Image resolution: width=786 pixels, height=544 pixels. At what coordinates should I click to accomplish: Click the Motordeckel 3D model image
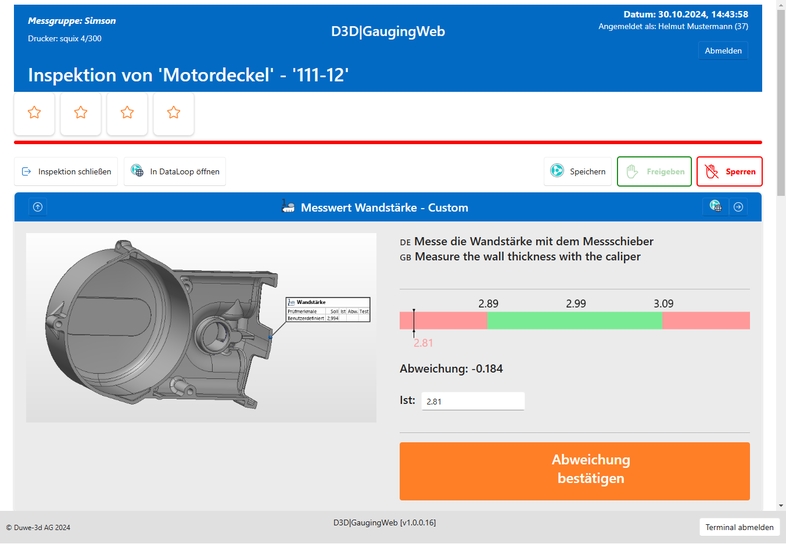tap(201, 327)
